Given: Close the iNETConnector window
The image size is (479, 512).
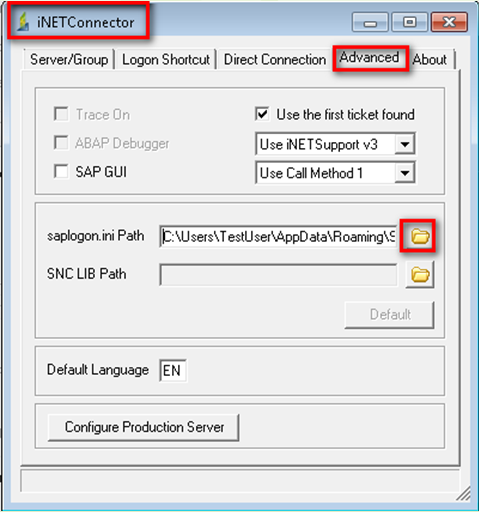Looking at the screenshot, I should coord(449,23).
